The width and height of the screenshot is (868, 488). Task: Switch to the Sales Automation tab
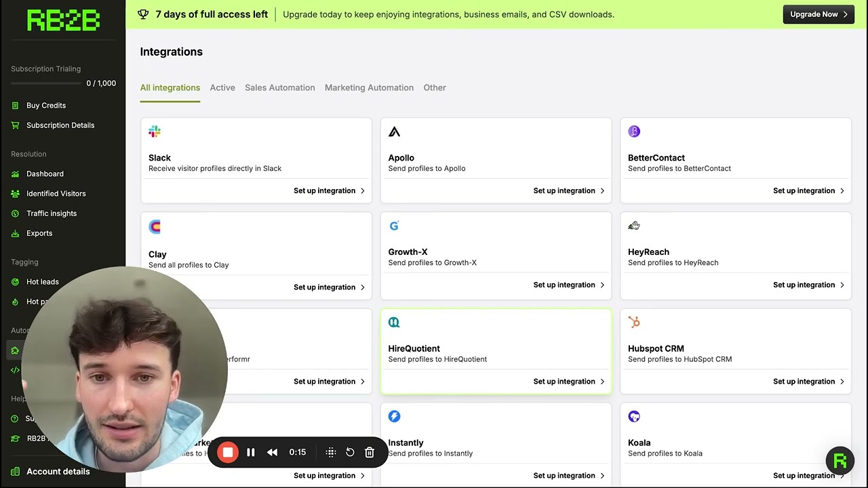coord(280,88)
